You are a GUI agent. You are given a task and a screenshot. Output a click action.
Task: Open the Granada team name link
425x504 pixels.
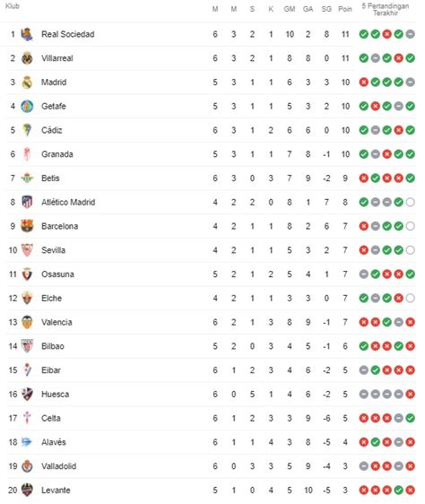click(x=57, y=154)
